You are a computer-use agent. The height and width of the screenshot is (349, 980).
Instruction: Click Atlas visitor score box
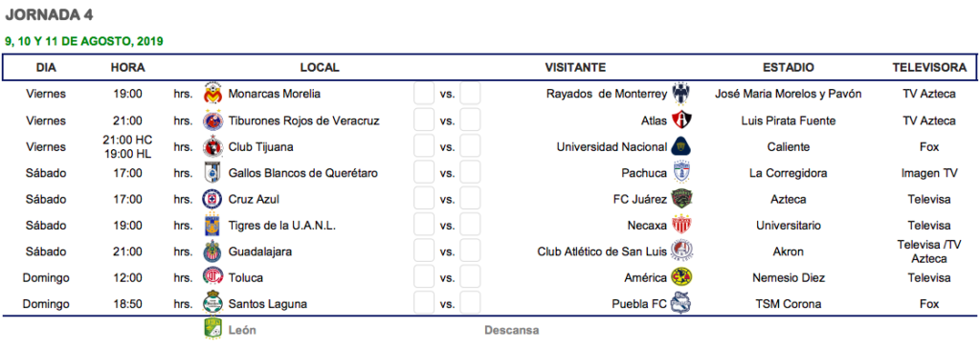click(470, 120)
